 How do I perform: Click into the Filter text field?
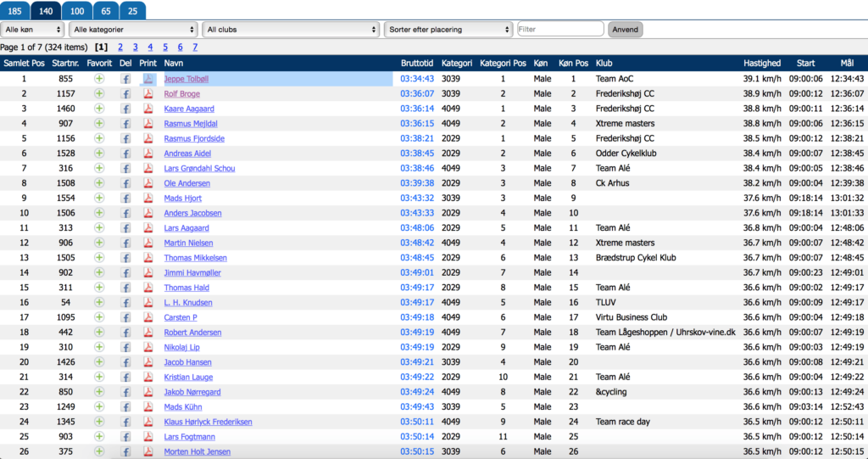coord(559,30)
